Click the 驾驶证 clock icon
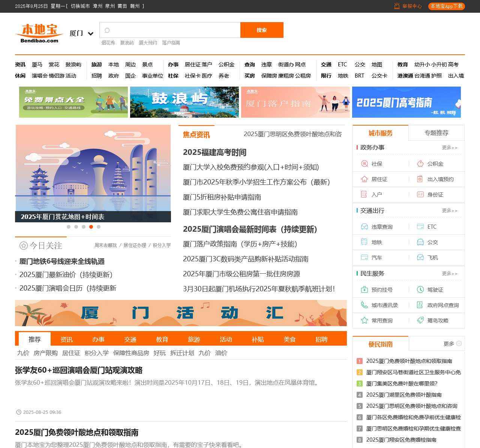The height and width of the screenshot is (448, 480). (x=420, y=290)
